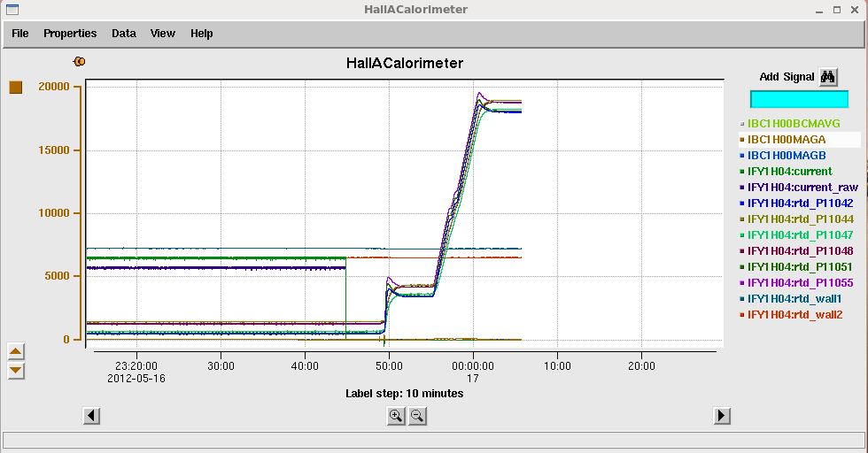Click the orange link icon above the y-axis
The width and height of the screenshot is (868, 453).
pos(79,61)
